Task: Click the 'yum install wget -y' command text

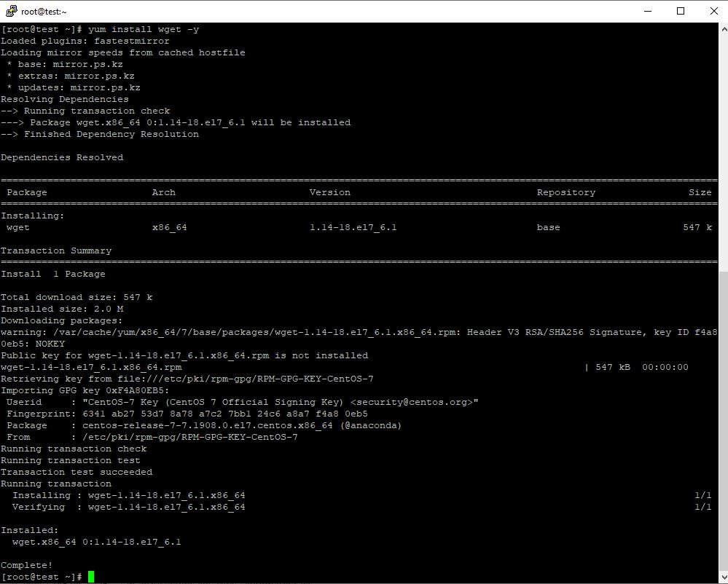Action: click(144, 29)
